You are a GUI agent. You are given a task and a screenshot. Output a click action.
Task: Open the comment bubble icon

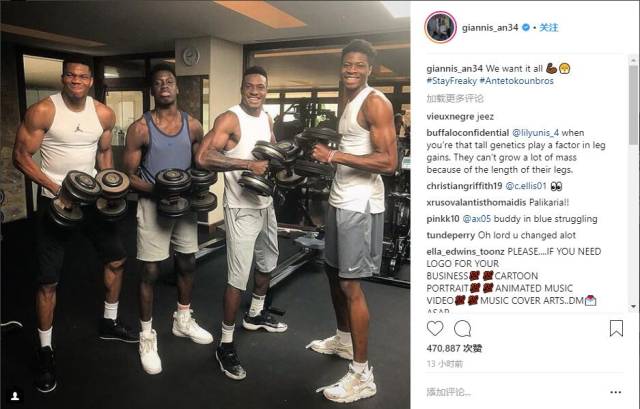[462, 329]
